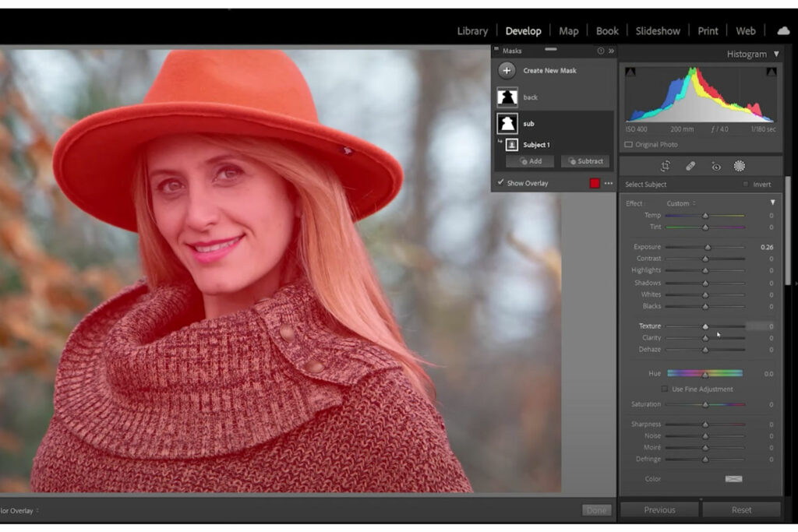Select the Healing tool icon
Viewport: 798px width, 532px height.
tap(690, 166)
